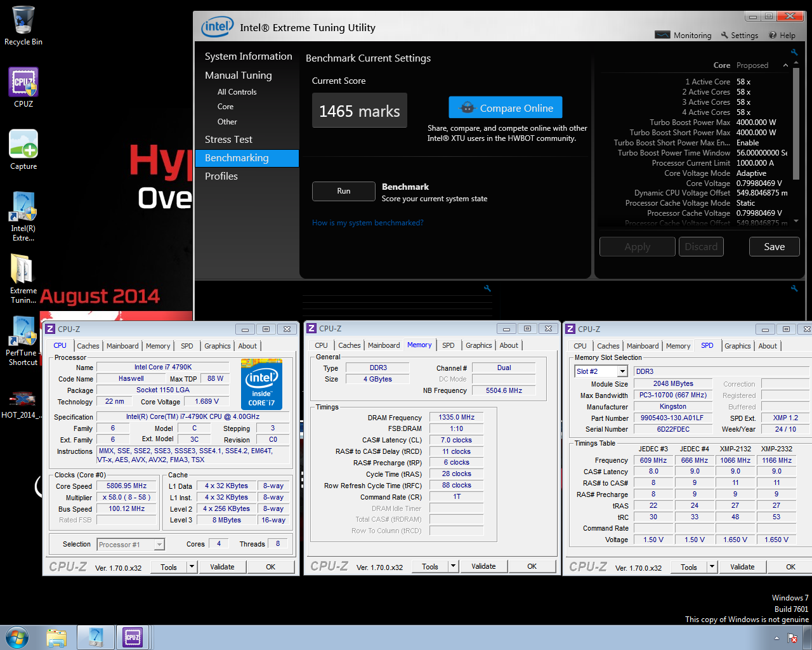Open the Recycle Bin desktop icon
812x650 pixels.
pos(23,25)
